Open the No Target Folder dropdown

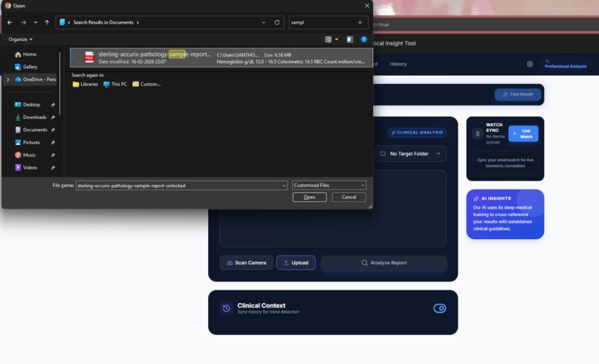tap(410, 154)
